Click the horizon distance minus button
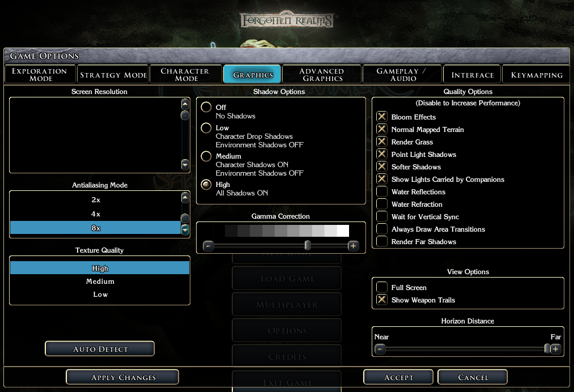This screenshot has height=392, width=574. 380,349
